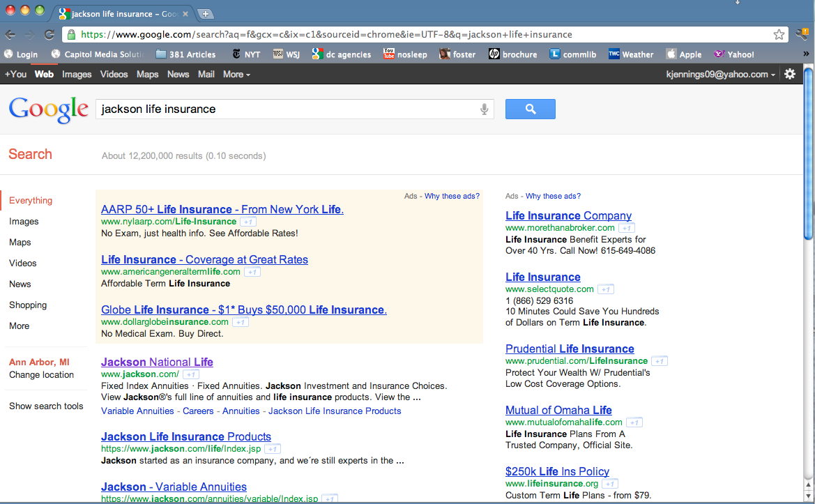Select Images in top navigation bar
The height and width of the screenshot is (504, 815).
(77, 75)
